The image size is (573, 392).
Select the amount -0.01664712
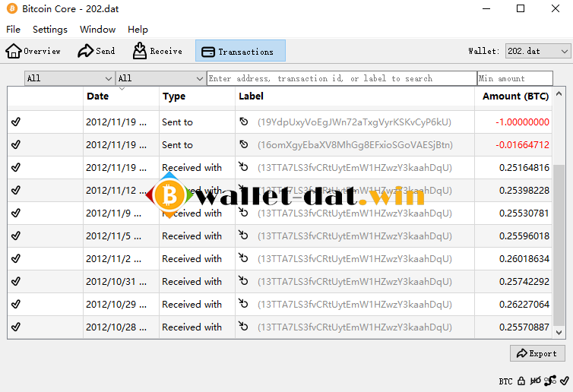tap(522, 144)
